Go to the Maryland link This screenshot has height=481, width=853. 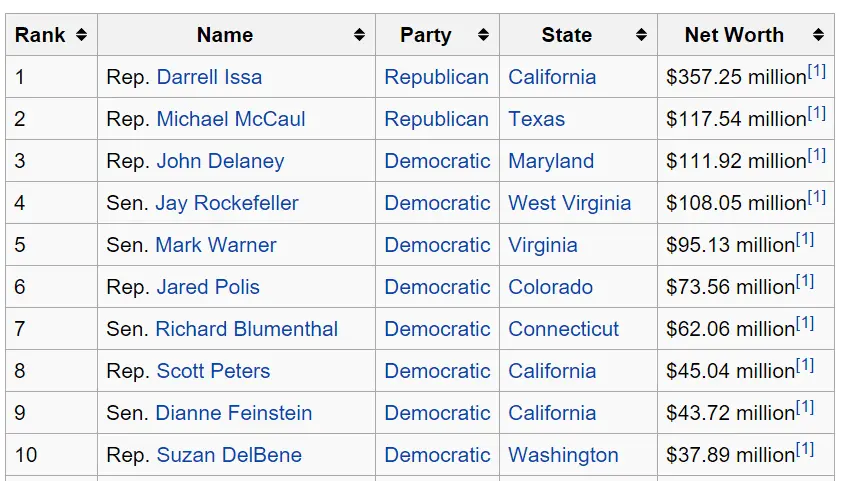coord(551,161)
